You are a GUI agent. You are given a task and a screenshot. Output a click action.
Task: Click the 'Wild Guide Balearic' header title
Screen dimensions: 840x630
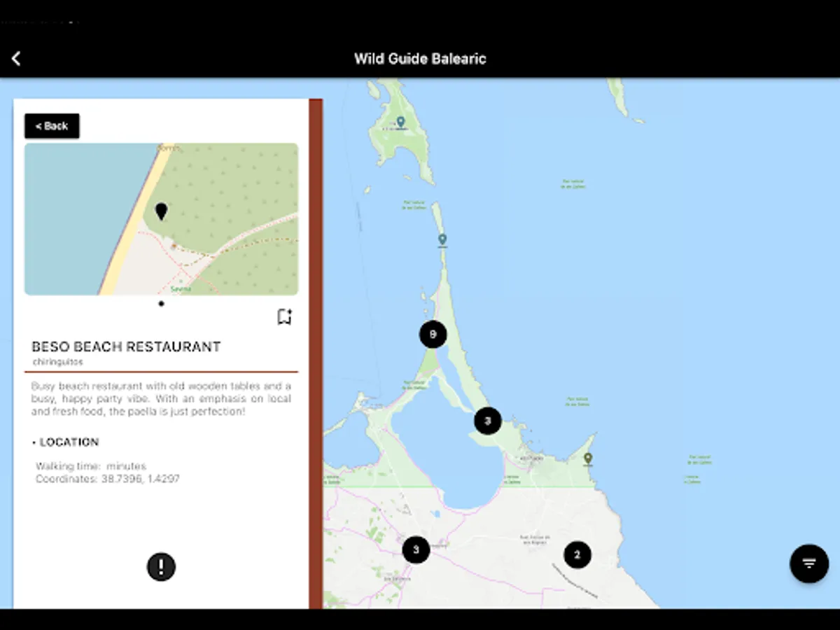pyautogui.click(x=420, y=59)
